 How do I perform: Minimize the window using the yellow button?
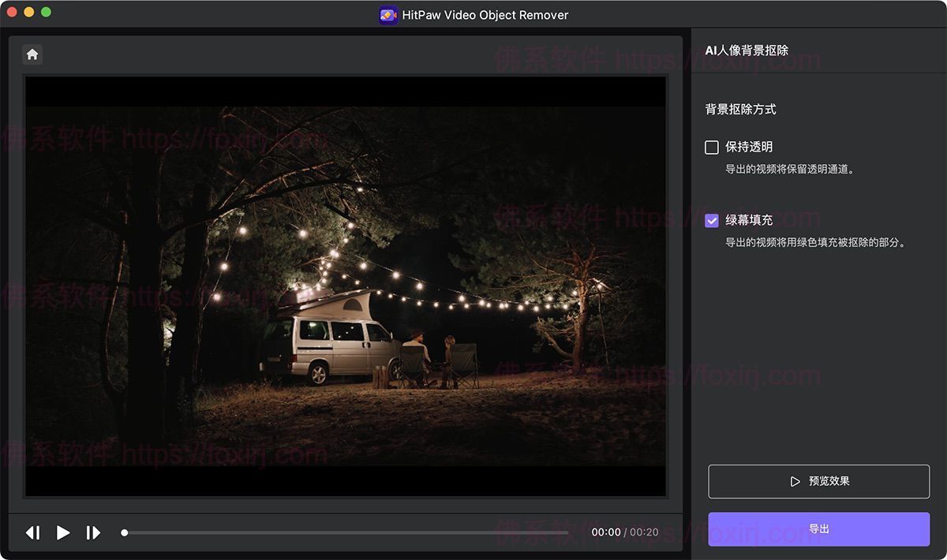coord(29,13)
